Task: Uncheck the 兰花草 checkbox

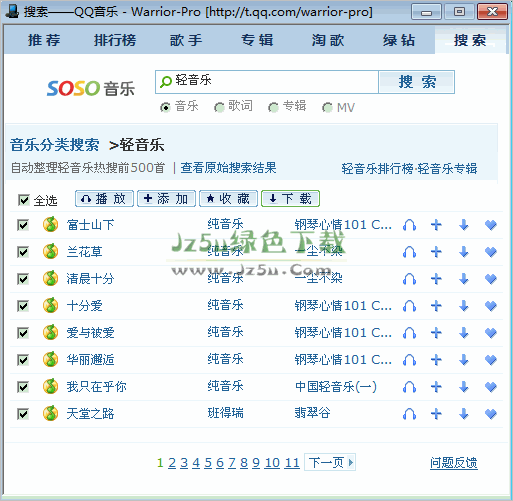Action: point(23,252)
